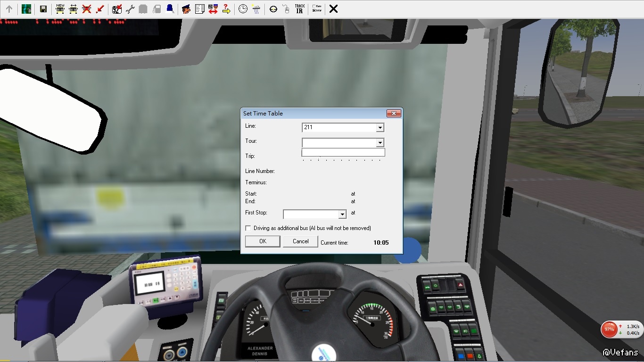The height and width of the screenshot is (362, 644).
Task: Click the Set Time Table title text
Action: click(263, 114)
